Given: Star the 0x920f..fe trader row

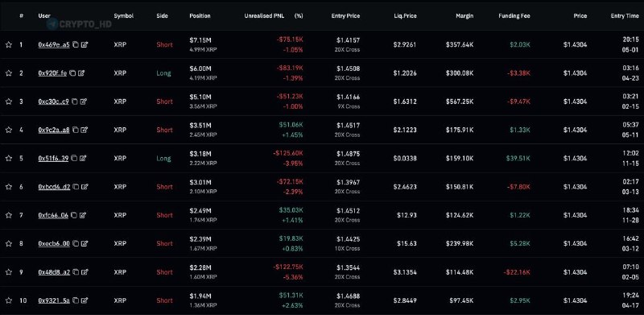Looking at the screenshot, I should (x=9, y=73).
